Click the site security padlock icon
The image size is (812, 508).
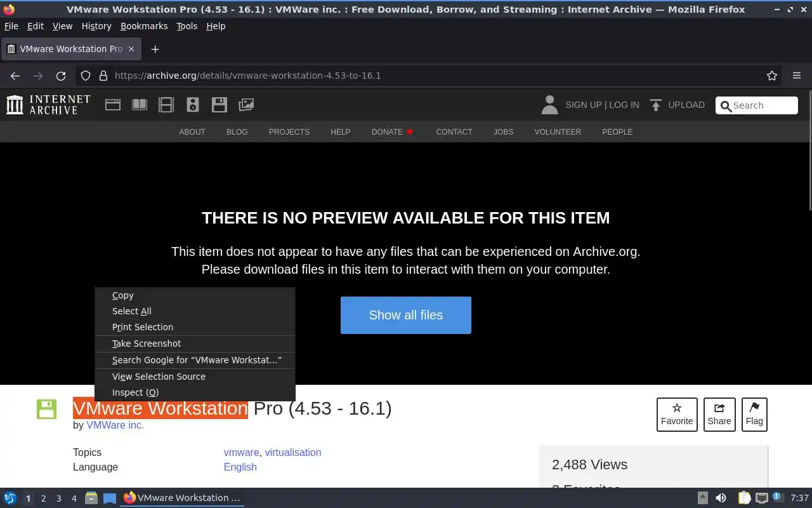click(x=103, y=76)
